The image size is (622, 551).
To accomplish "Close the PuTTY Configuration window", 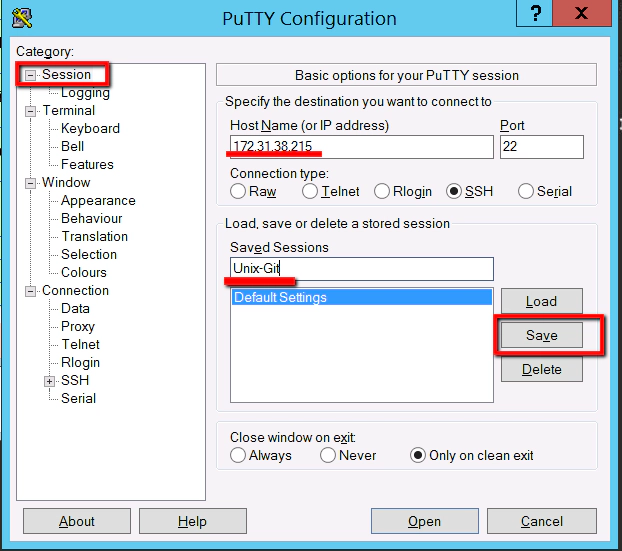I will point(582,13).
